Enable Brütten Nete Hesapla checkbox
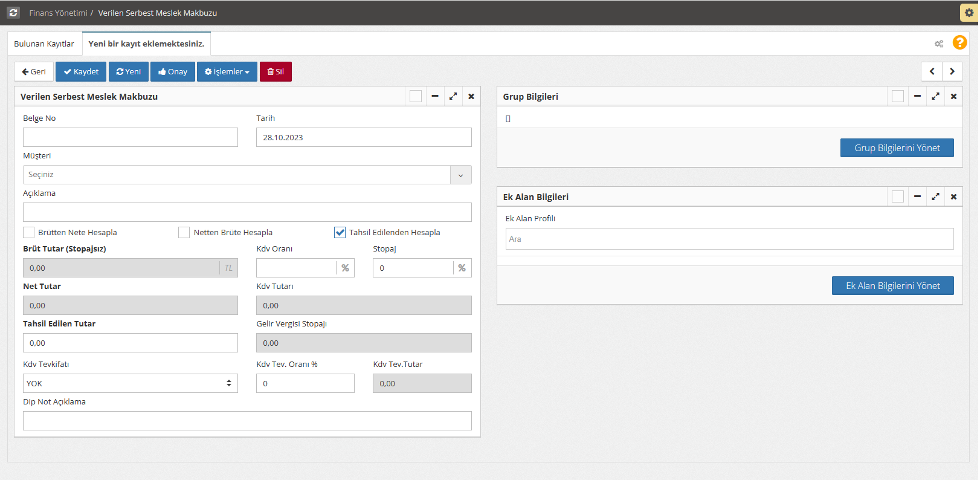The width and height of the screenshot is (980, 480). tap(28, 233)
